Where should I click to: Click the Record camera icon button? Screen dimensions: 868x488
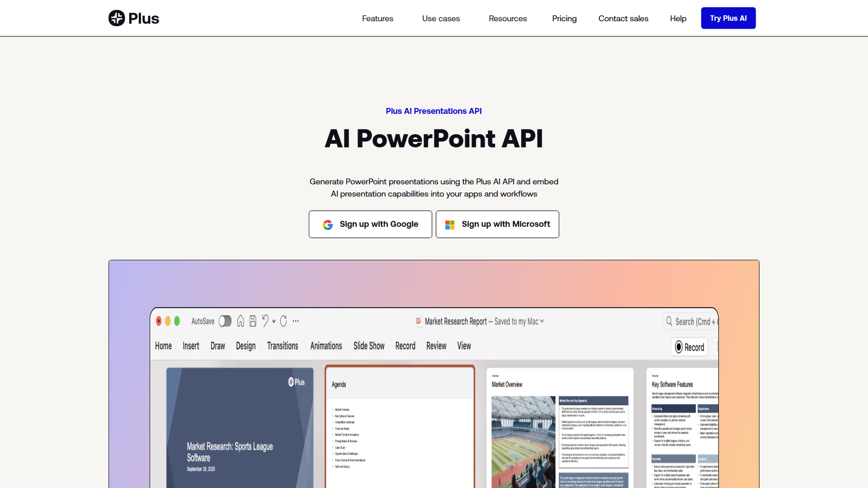coord(678,347)
